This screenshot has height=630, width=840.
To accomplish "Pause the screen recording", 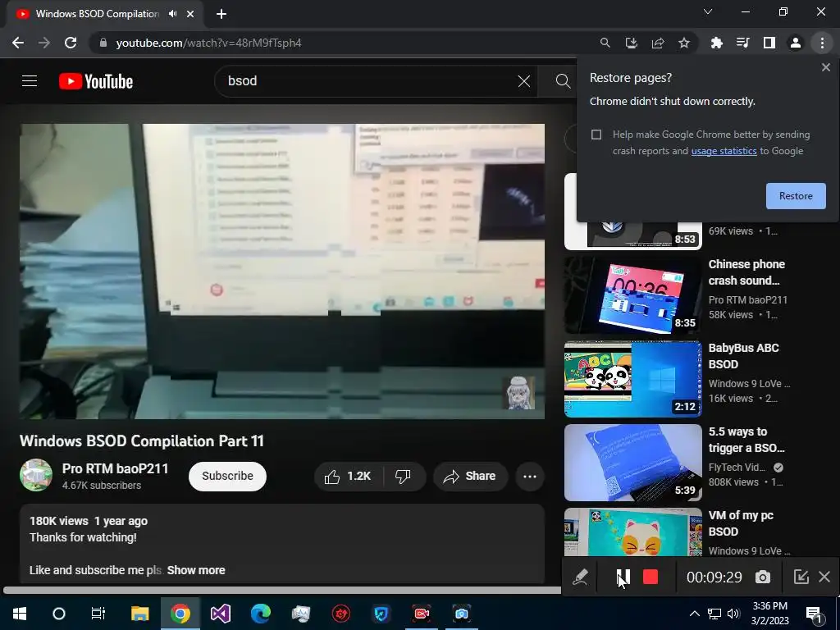I will click(623, 577).
